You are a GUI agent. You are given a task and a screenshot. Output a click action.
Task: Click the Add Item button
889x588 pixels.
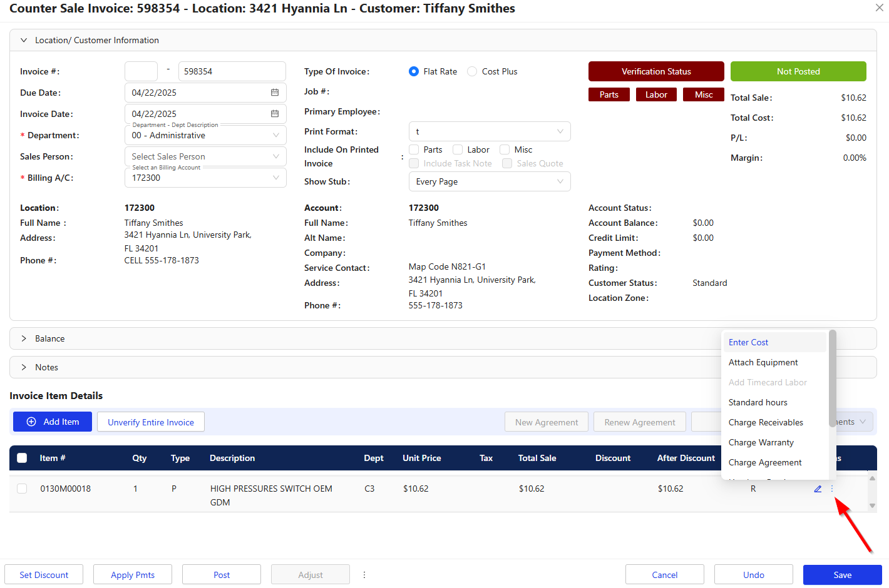point(53,422)
